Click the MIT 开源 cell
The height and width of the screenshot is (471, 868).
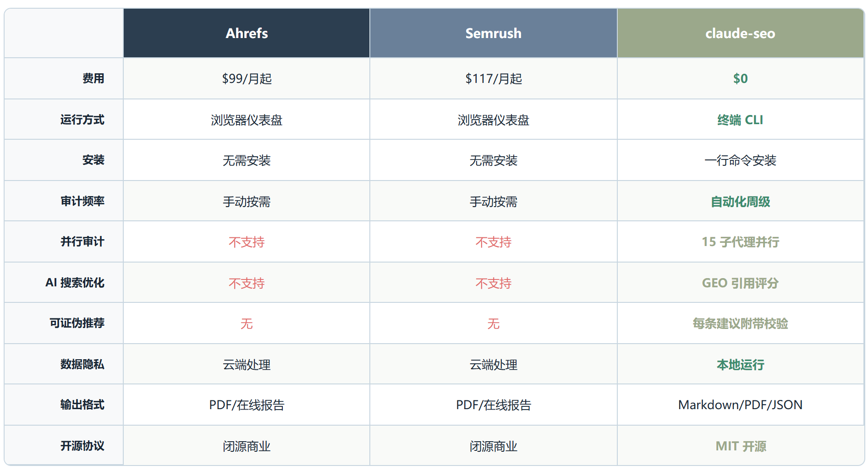pyautogui.click(x=741, y=446)
